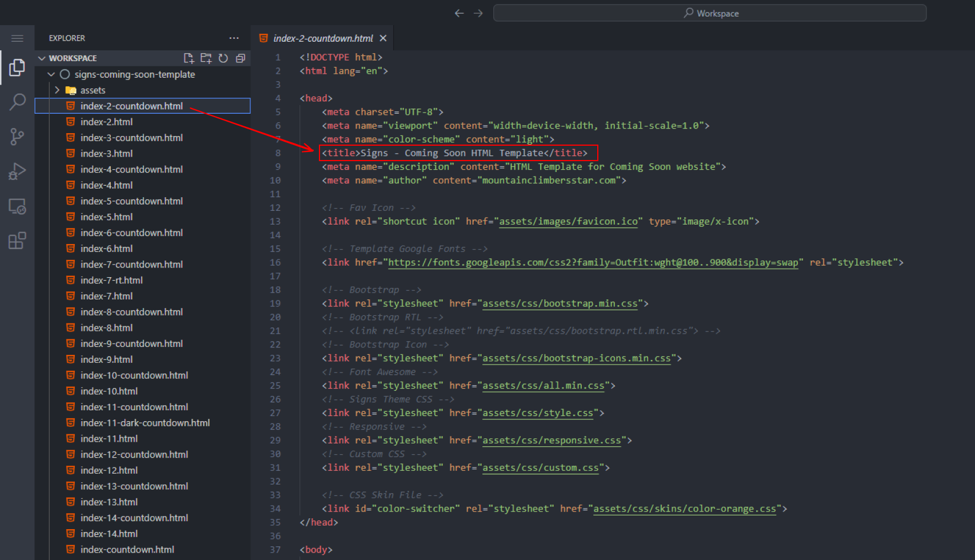Open the Source Control view
The height and width of the screenshot is (560, 975).
point(17,137)
